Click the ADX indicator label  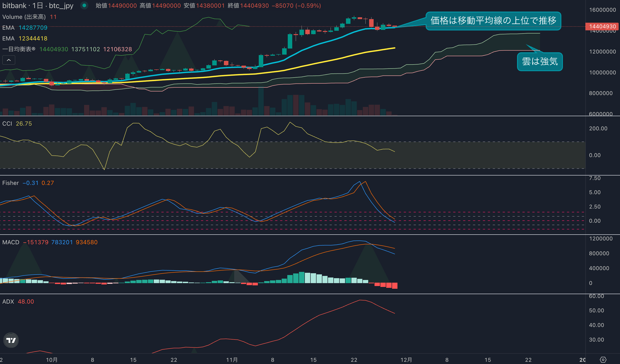coord(8,301)
